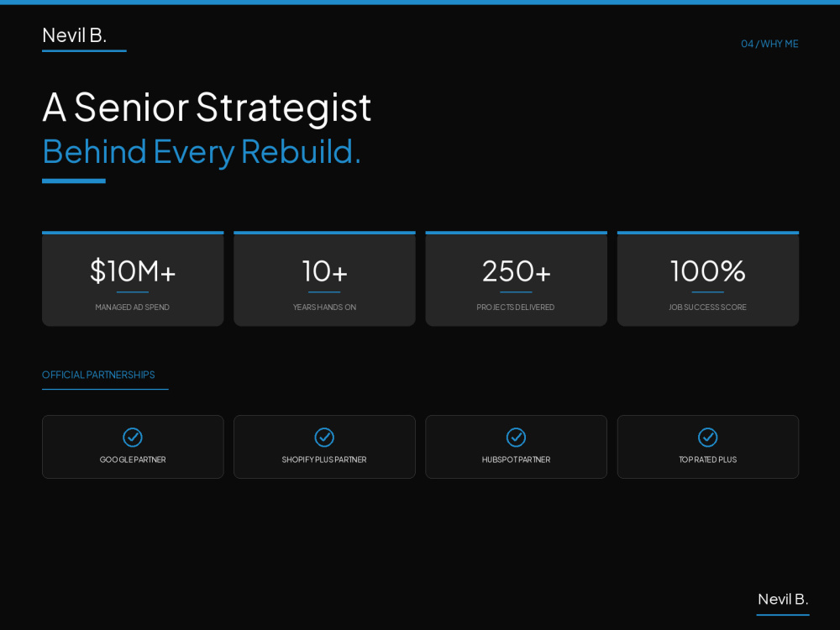This screenshot has height=630, width=840.
Task: Click the PROJECTS DELIVERED label
Action: (516, 307)
